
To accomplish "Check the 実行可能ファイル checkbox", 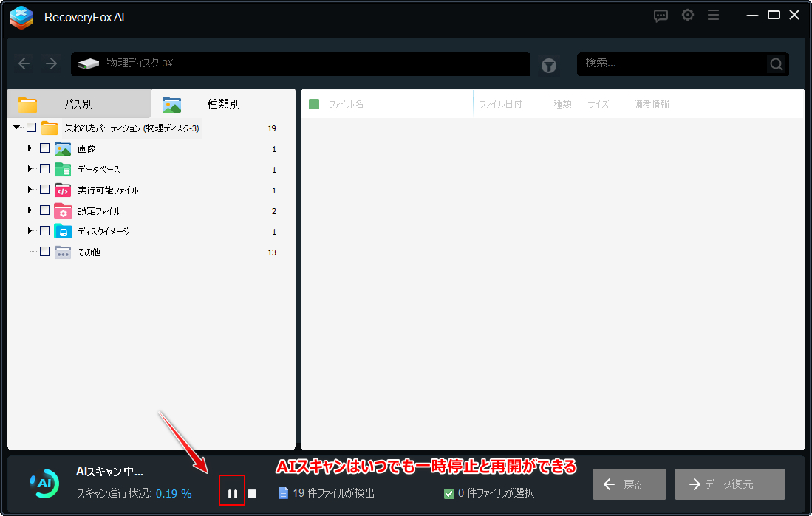I will (x=44, y=190).
